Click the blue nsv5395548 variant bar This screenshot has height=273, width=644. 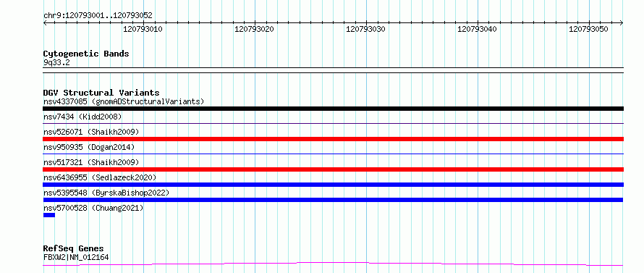click(333, 200)
